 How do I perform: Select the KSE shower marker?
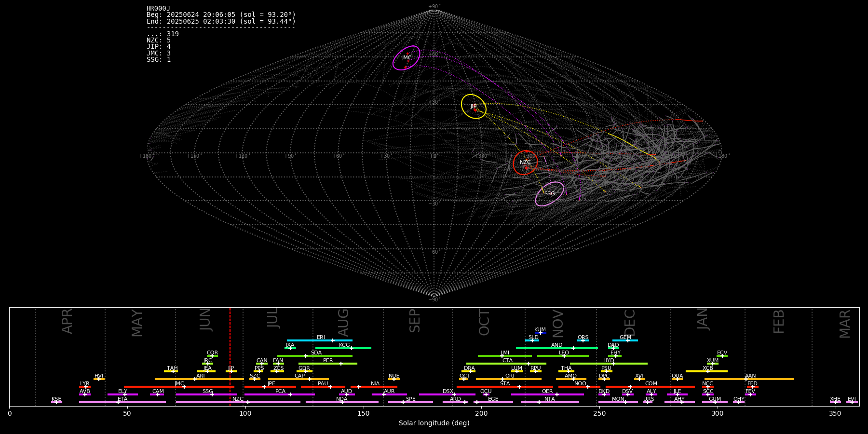(56, 402)
